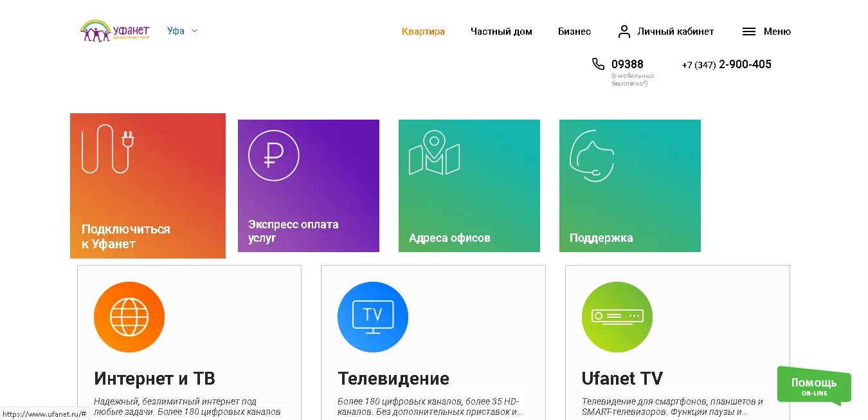Open the Помощь on-line chat button

pos(814,386)
